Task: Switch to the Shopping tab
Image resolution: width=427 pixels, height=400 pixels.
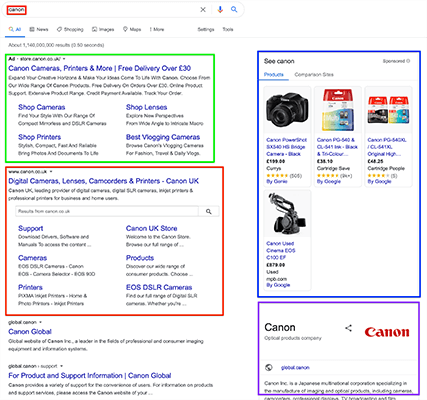Action: point(70,29)
